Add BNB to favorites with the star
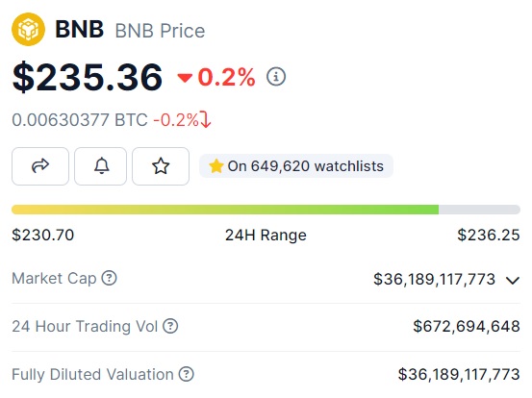The height and width of the screenshot is (398, 532). point(161,166)
